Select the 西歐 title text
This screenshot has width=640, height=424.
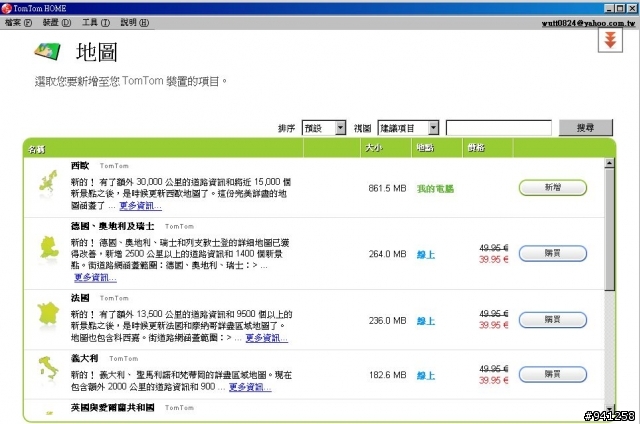80,166
